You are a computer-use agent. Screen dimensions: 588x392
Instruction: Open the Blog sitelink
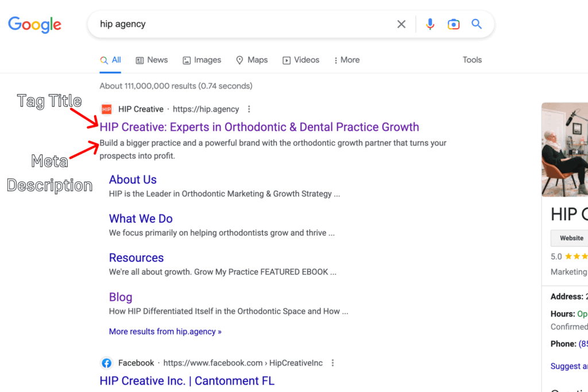coord(121,297)
